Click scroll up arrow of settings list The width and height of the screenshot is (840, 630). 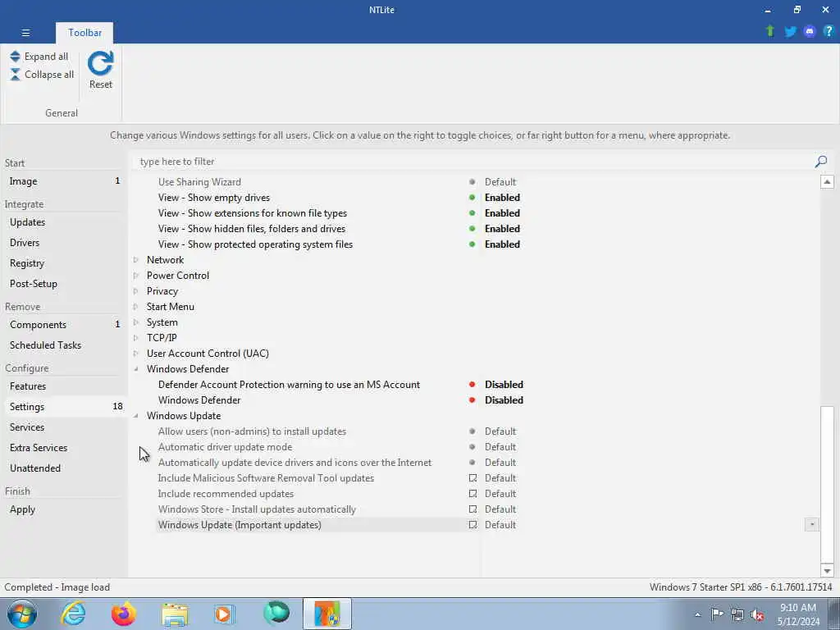coord(827,181)
